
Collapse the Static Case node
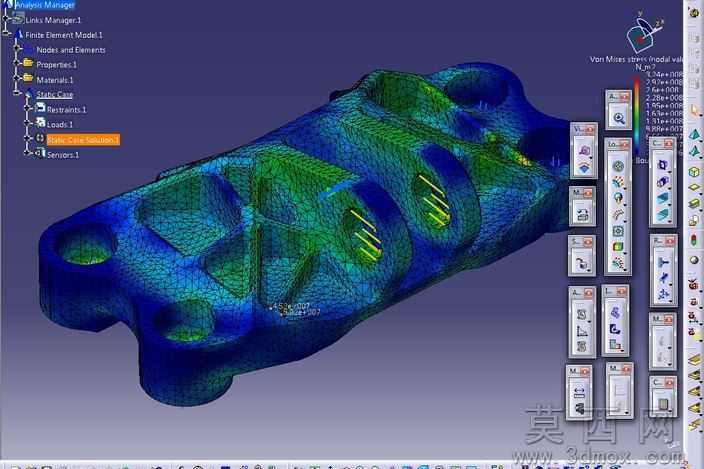pyautogui.click(x=17, y=93)
